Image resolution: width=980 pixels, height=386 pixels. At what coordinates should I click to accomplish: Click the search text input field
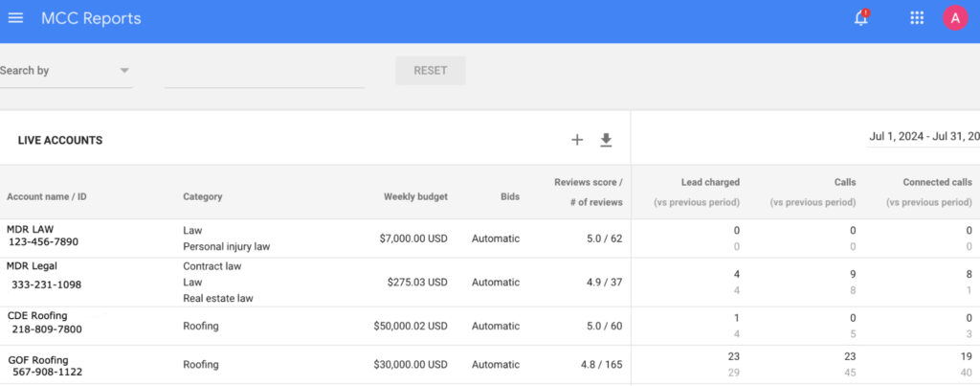[264, 72]
